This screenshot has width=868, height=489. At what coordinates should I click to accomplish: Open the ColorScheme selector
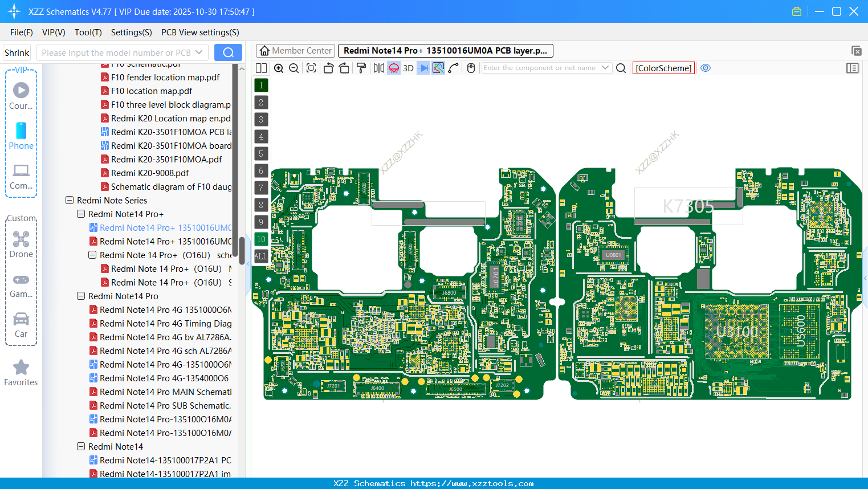pos(663,68)
